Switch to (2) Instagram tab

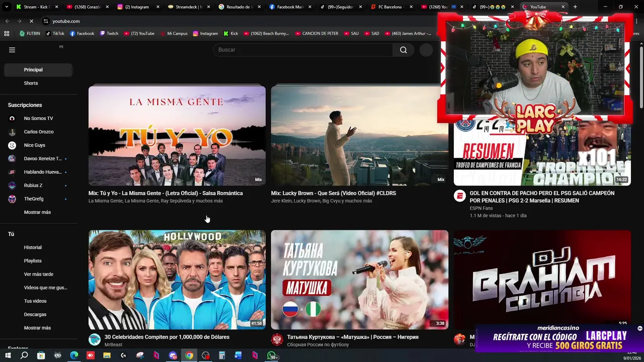point(138,7)
